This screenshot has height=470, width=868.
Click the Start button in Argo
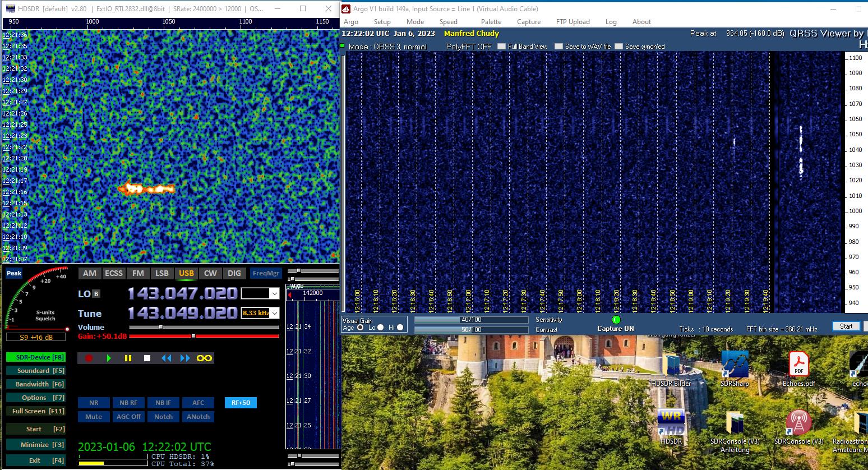click(x=846, y=326)
